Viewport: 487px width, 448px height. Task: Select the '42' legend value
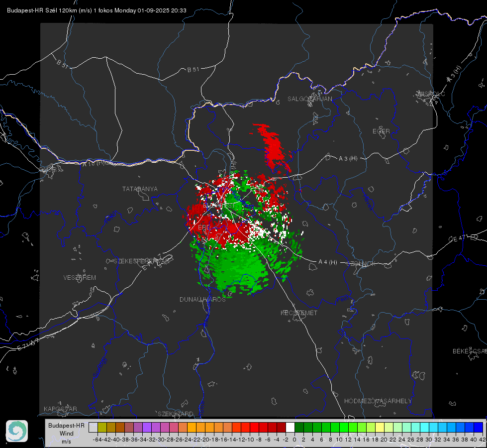482,440
